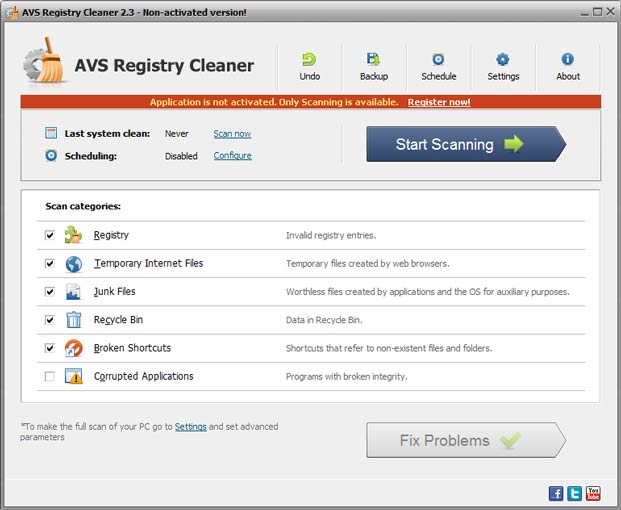Select the Junk Files label
The image size is (621, 510).
[114, 291]
